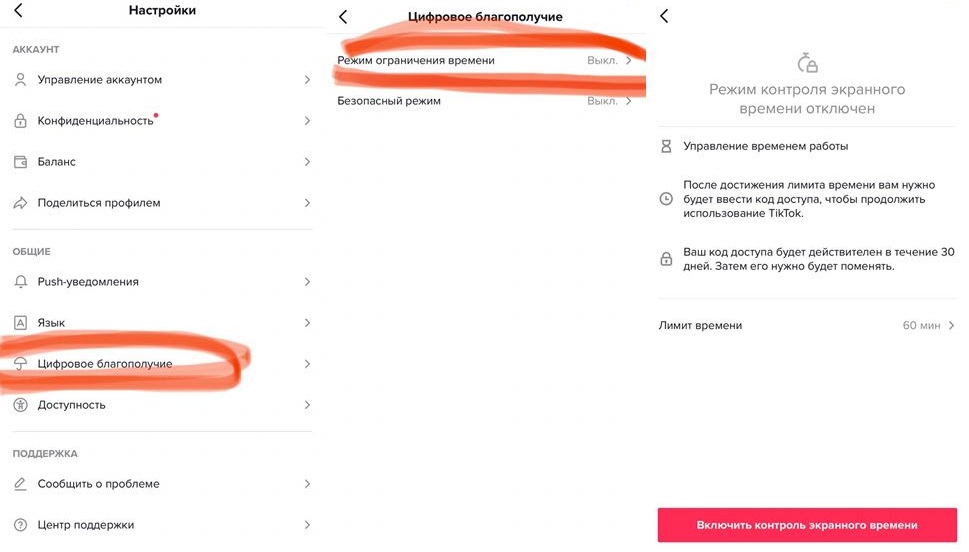This screenshot has width=969, height=552.
Task: Go back from Цифровое благополучие screen
Action: coord(343,17)
